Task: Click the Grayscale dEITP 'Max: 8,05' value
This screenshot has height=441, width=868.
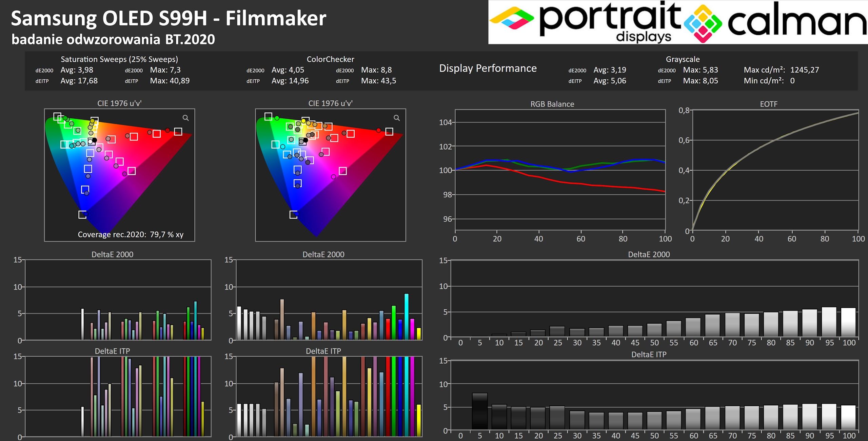Action: tap(701, 81)
